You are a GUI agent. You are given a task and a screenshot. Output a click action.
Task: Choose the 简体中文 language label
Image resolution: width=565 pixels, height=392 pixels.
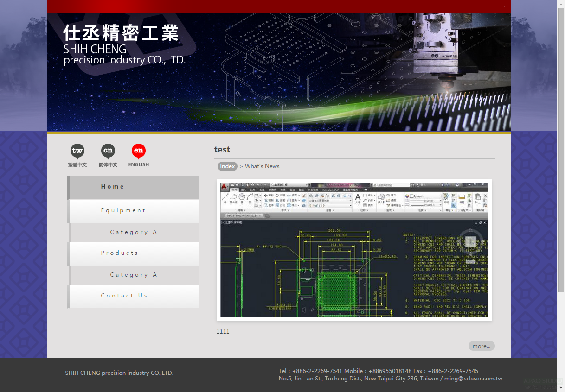click(108, 165)
